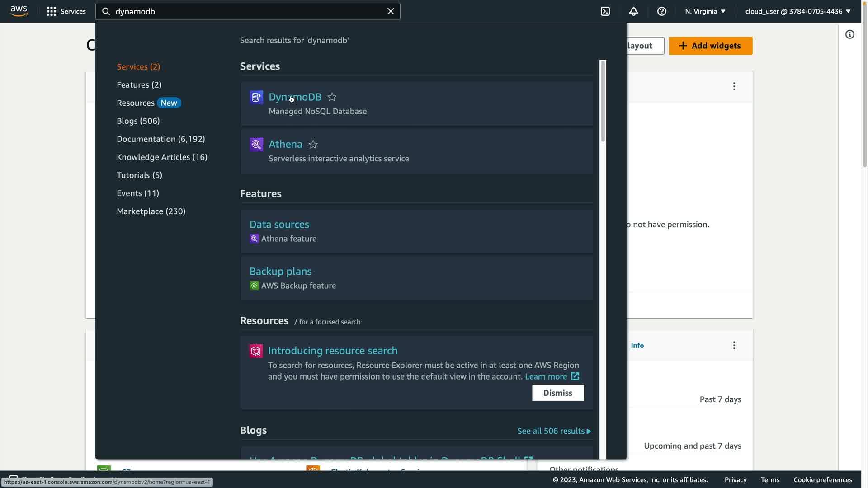Favorite DynamoDB with the star
The width and height of the screenshot is (868, 488).
point(332,97)
